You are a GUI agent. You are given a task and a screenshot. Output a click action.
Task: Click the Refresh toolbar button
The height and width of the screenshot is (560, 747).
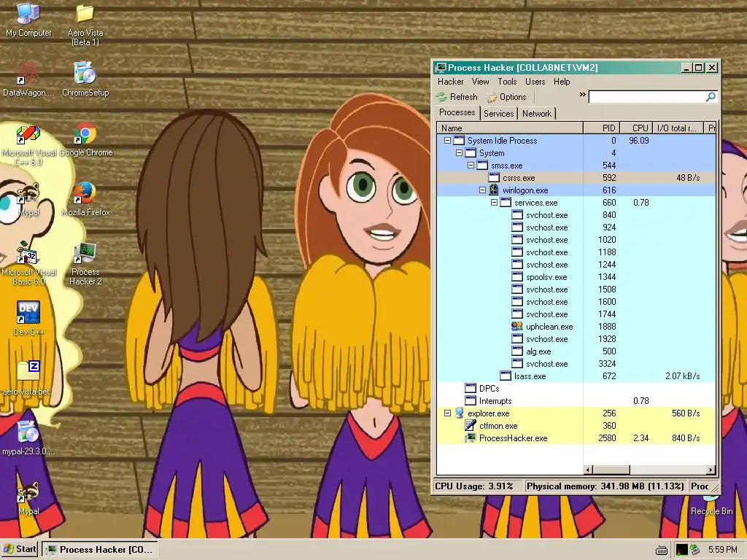click(x=457, y=97)
